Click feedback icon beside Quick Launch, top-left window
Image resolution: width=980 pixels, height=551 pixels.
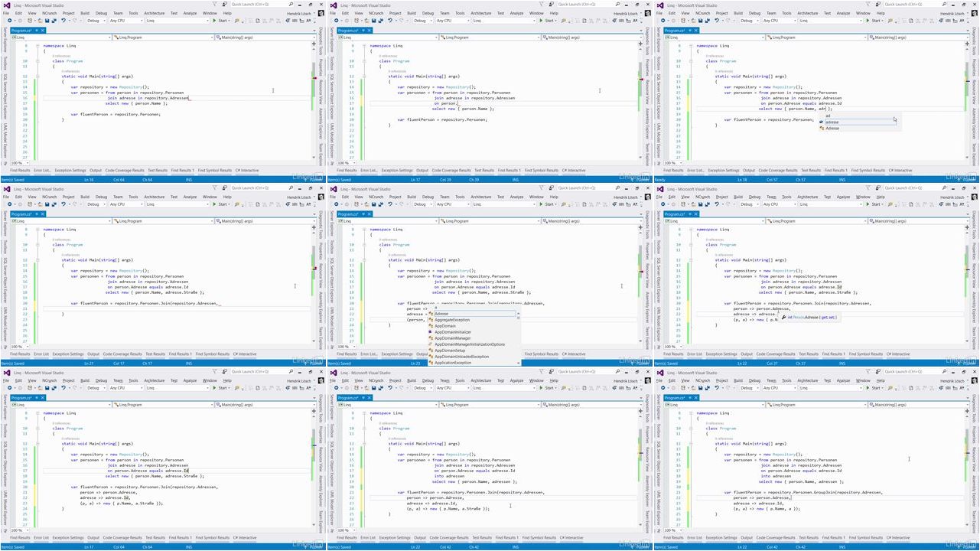pos(223,5)
